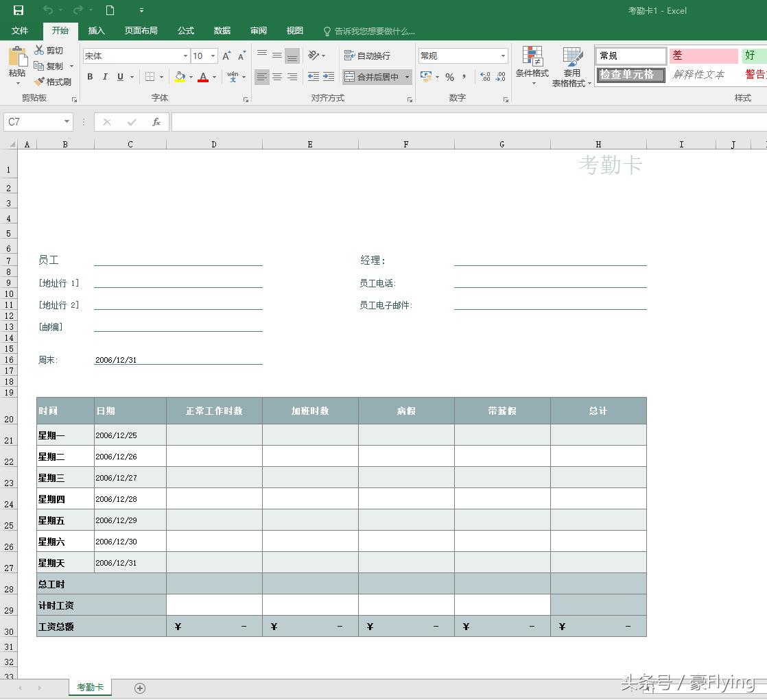This screenshot has height=700, width=767.
Task: Open the font name dropdown
Action: click(x=184, y=56)
